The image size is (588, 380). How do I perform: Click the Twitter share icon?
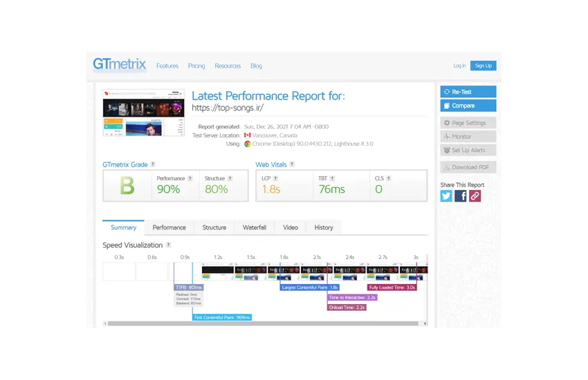tap(446, 196)
